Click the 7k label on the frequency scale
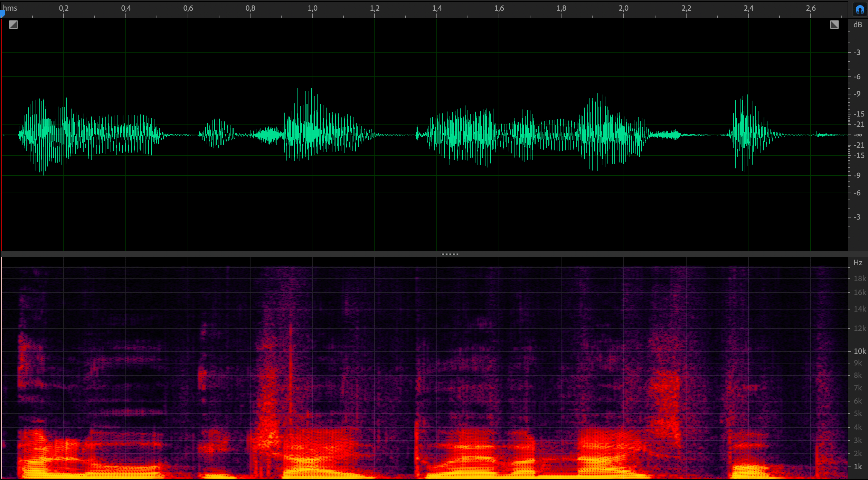Image resolution: width=868 pixels, height=480 pixels. [x=858, y=388]
